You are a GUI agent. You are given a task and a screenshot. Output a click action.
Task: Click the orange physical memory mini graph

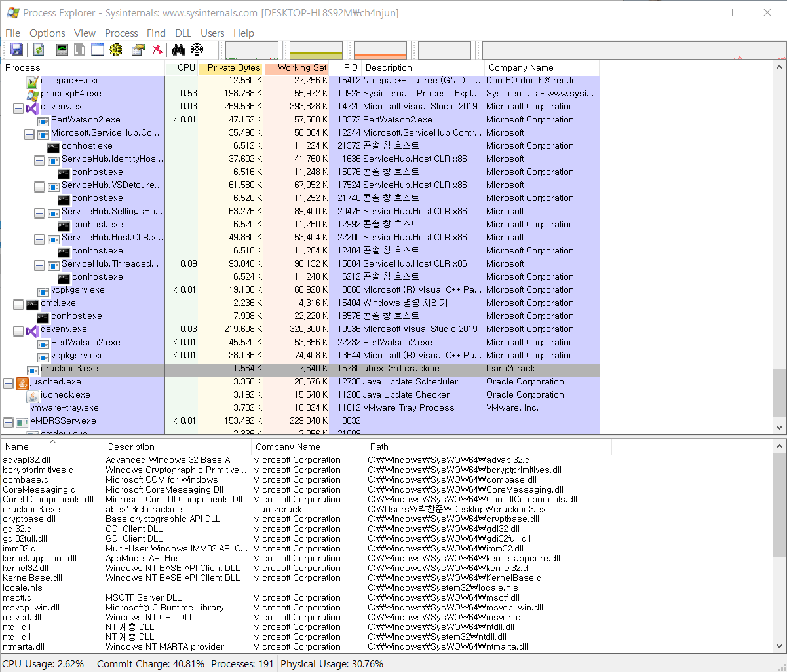click(380, 50)
